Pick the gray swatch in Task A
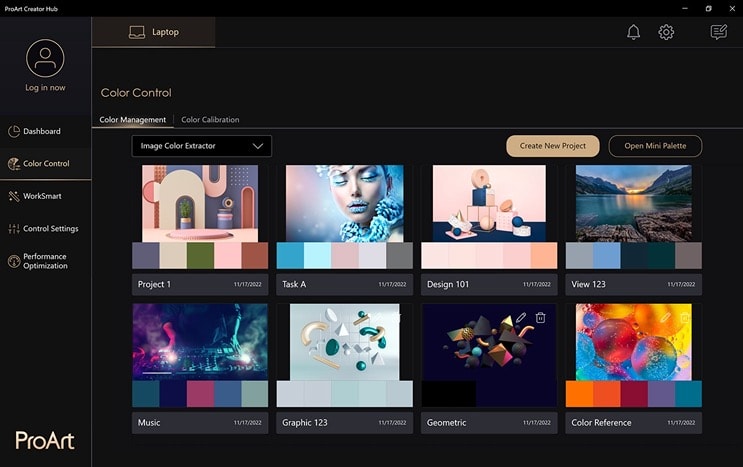The height and width of the screenshot is (467, 743). (399, 256)
